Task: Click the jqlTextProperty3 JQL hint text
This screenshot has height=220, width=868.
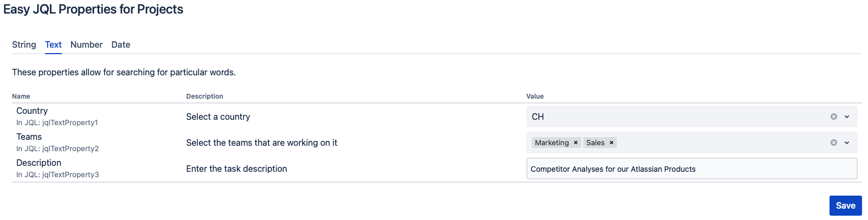Action: pos(57,174)
